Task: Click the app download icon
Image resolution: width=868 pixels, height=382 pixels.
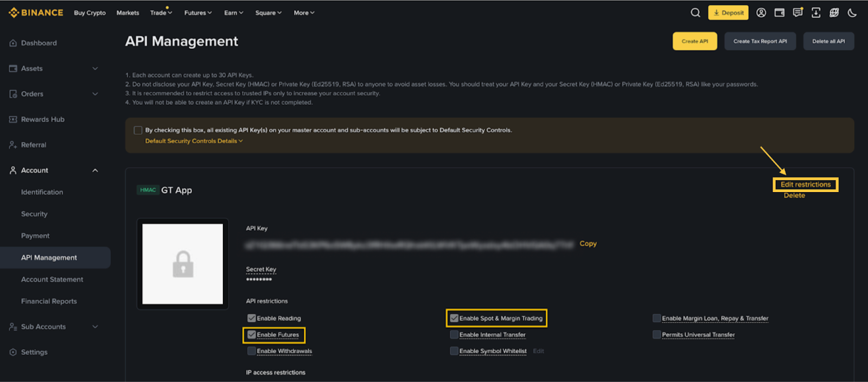Action: point(816,12)
